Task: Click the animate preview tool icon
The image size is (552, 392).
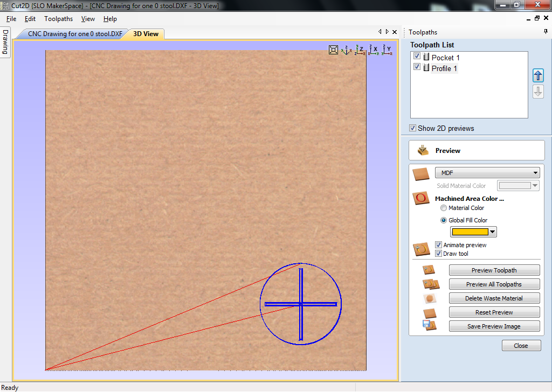Action: pos(422,249)
